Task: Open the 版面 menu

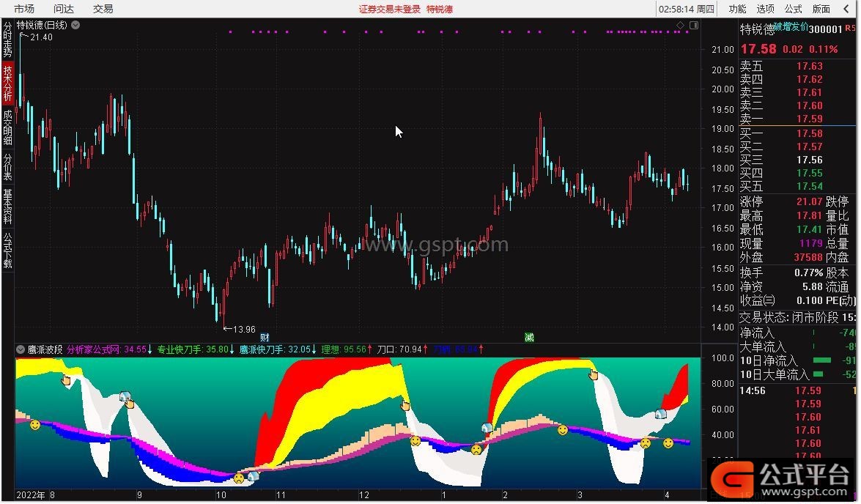Action: 821,9
